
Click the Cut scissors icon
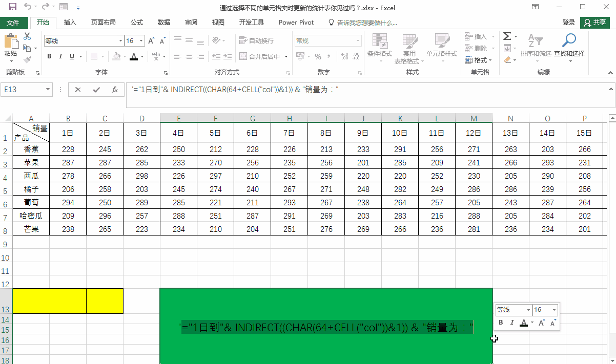27,37
